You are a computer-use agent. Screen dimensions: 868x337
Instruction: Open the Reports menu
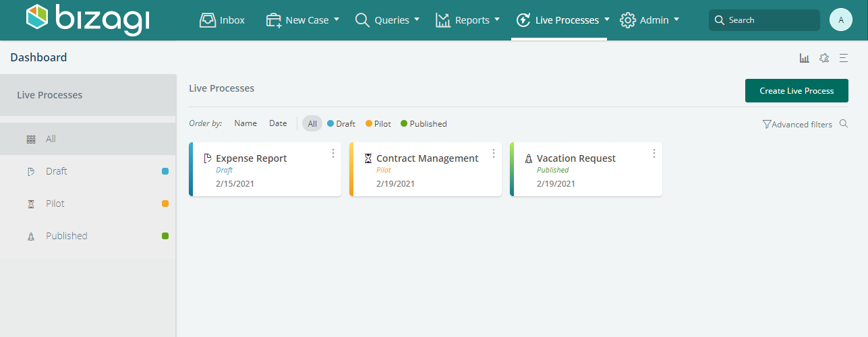(467, 20)
